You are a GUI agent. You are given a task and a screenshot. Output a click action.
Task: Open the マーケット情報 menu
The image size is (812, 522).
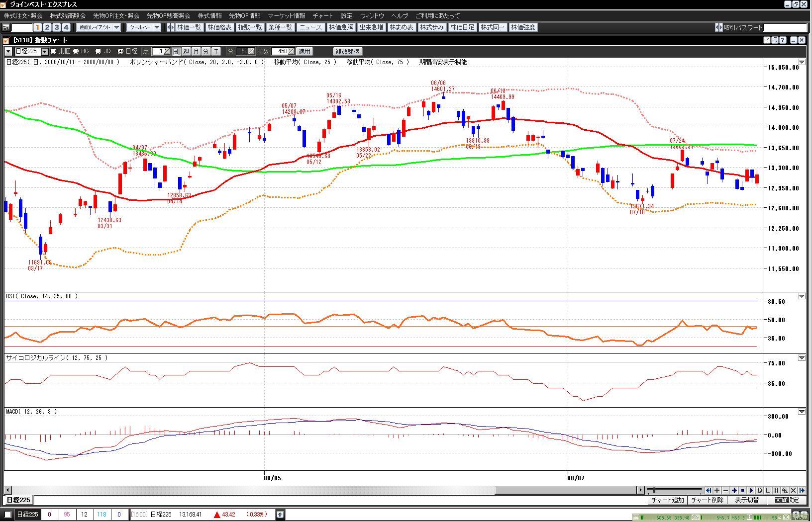click(x=286, y=16)
